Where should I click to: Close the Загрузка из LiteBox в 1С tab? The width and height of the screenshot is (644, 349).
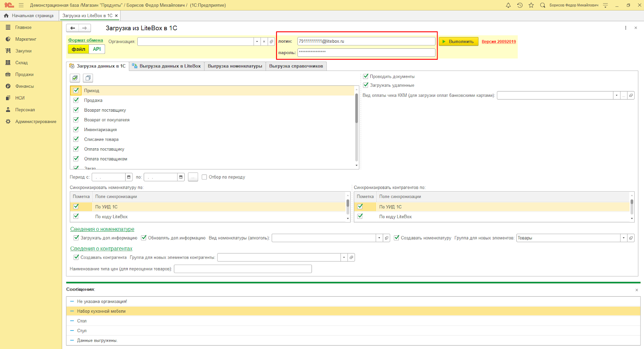[116, 16]
